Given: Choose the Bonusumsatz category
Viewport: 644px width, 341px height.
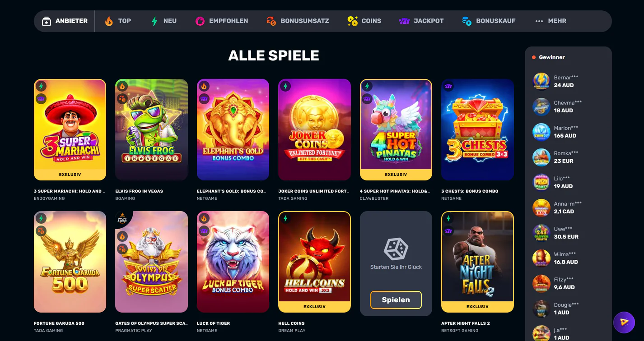Looking at the screenshot, I should (x=298, y=21).
